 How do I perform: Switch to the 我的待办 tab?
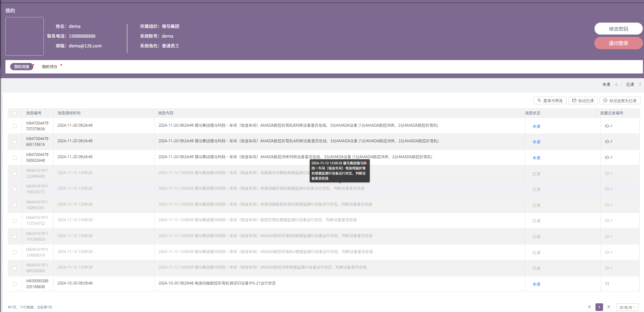(50, 67)
